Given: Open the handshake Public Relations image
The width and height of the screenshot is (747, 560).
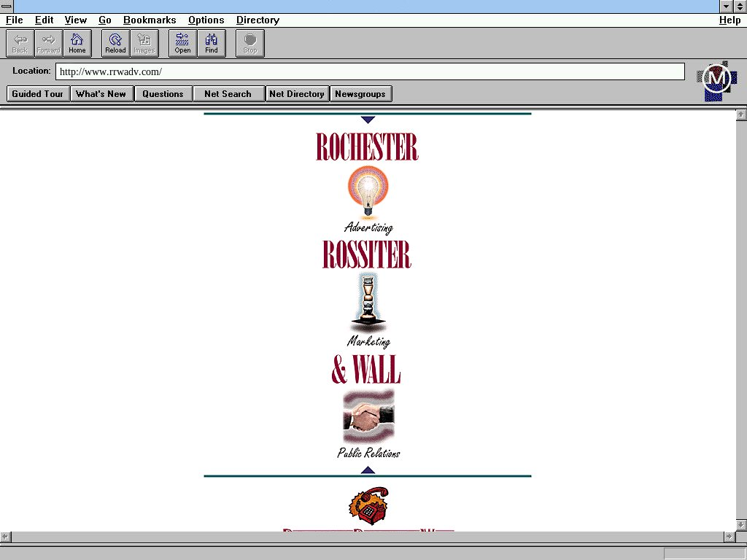Looking at the screenshot, I should point(368,416).
